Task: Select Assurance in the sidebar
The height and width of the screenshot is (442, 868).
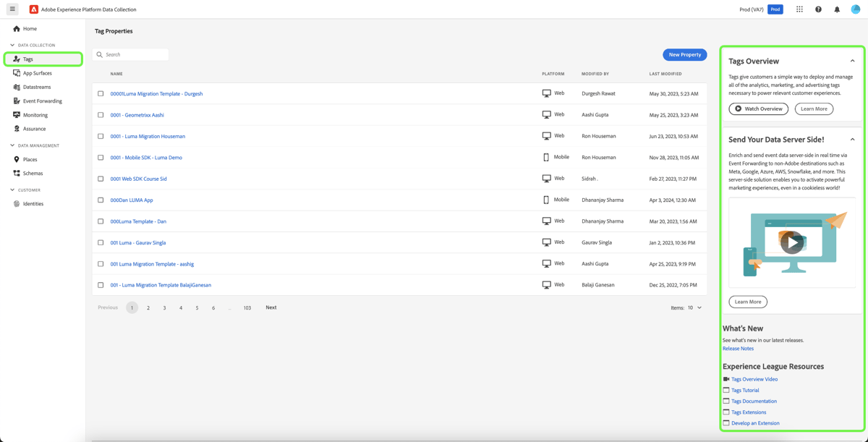Action: 35,129
